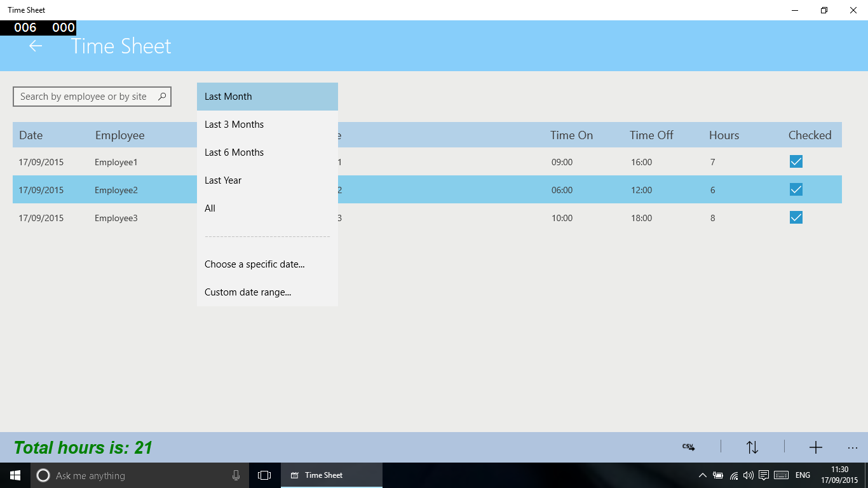Go back using the arrow icon

coord(36,46)
